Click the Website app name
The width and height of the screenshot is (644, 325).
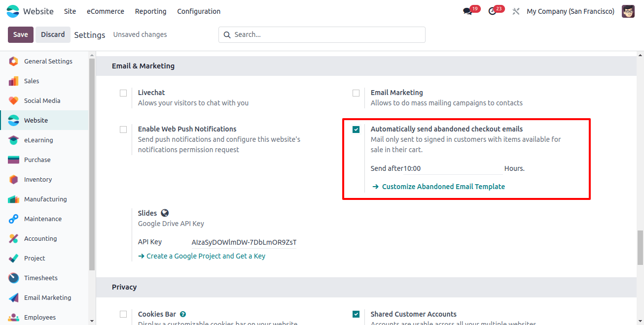pyautogui.click(x=38, y=11)
